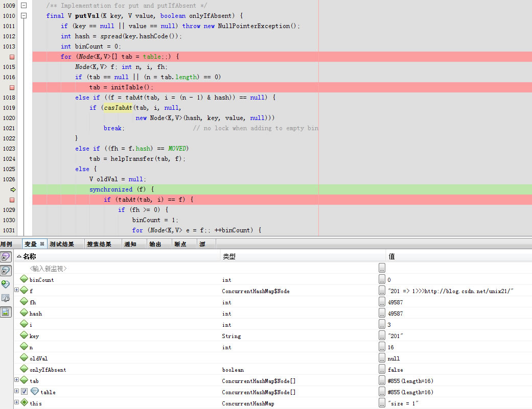Viewport: 532px width, 409px height.
Task: Click the highlighted casTabAt call in code
Action: [x=118, y=108]
